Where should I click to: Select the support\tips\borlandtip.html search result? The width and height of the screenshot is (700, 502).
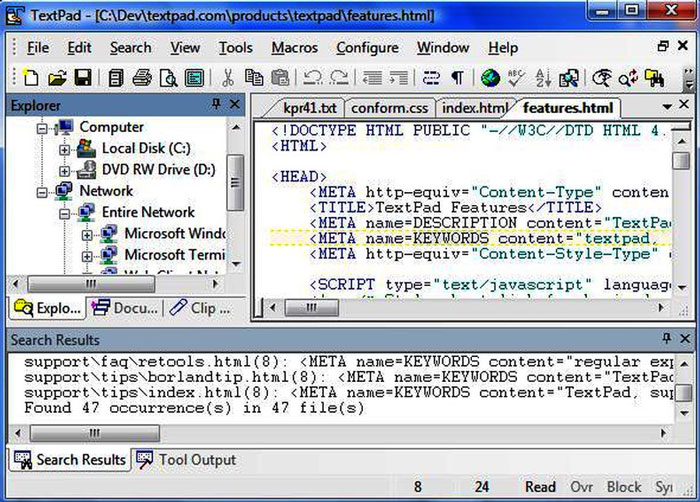348,377
